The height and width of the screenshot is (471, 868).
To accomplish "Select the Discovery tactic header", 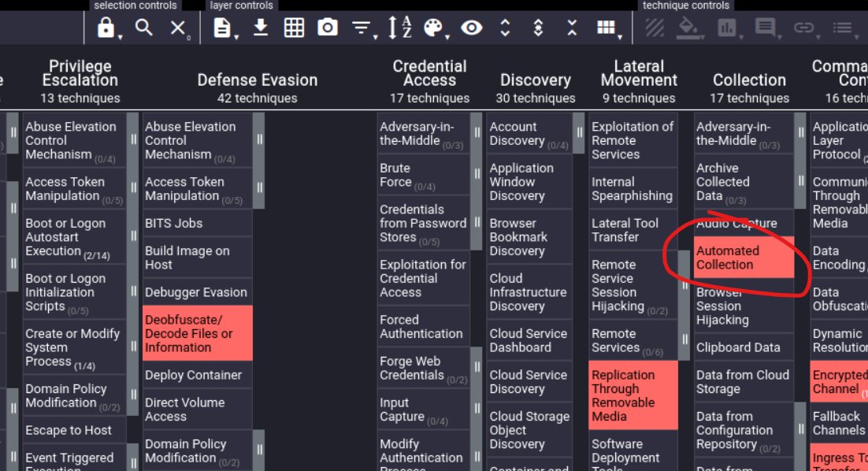I will click(536, 80).
